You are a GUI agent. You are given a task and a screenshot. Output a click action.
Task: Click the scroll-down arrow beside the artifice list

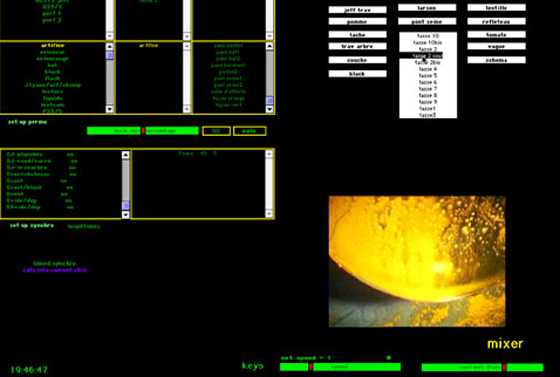110,109
